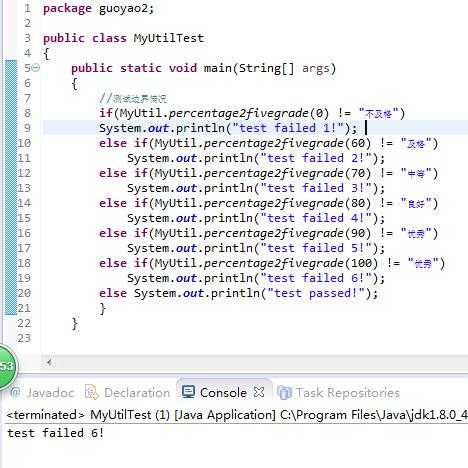The width and height of the screenshot is (468, 468).
Task: Click "test failed 1!" string literal
Action: point(288,128)
